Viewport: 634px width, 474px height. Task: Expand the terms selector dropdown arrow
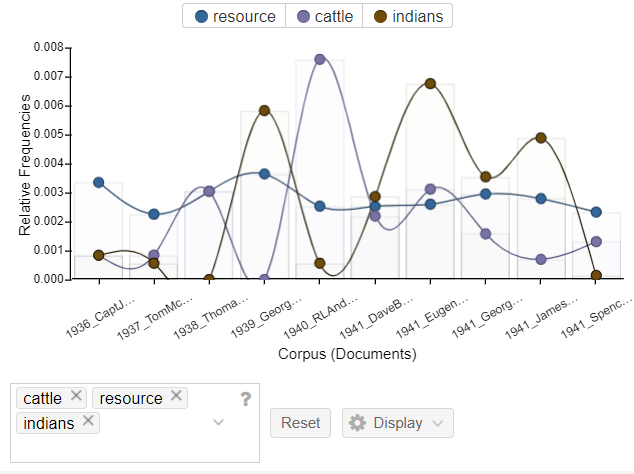(x=219, y=422)
